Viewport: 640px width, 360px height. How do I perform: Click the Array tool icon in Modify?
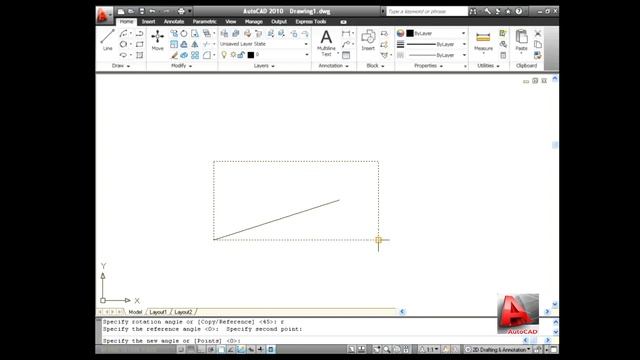coord(195,55)
